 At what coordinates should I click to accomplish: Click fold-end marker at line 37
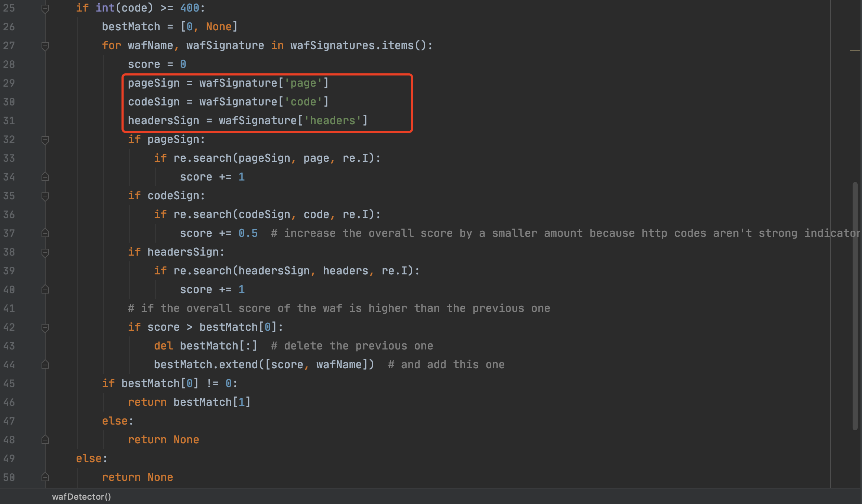point(45,233)
